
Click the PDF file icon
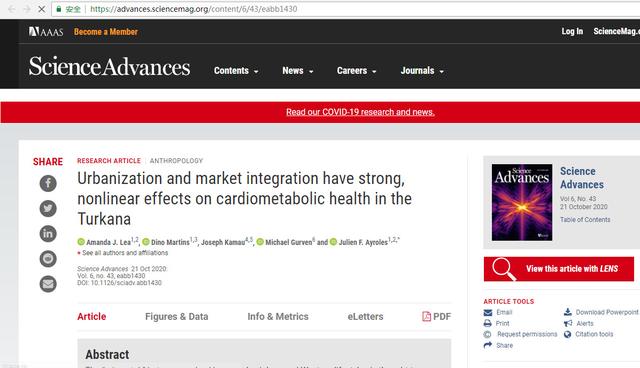coord(427,316)
